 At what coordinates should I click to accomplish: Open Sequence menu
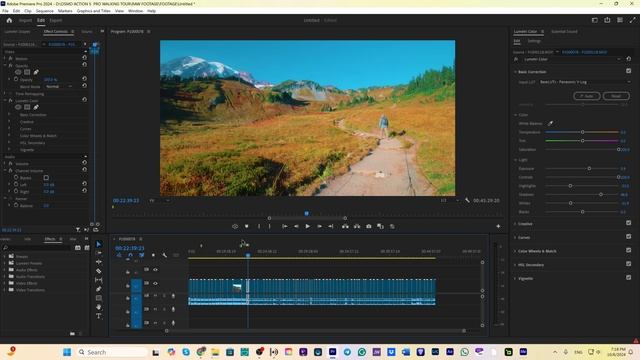tap(44, 11)
